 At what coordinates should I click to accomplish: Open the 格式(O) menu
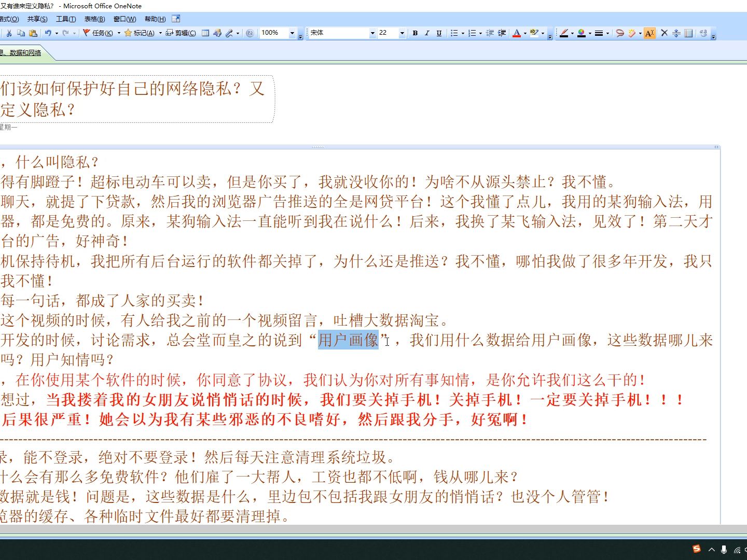tap(10, 19)
